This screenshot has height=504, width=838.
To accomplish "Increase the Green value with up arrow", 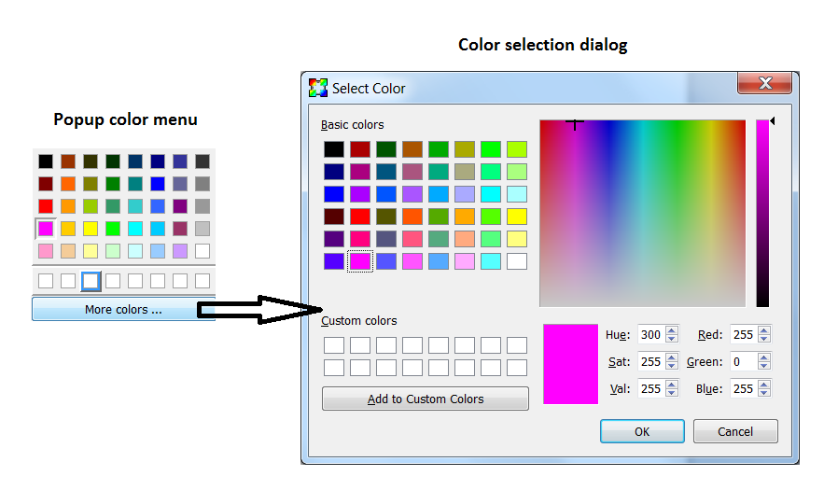I will (x=764, y=357).
